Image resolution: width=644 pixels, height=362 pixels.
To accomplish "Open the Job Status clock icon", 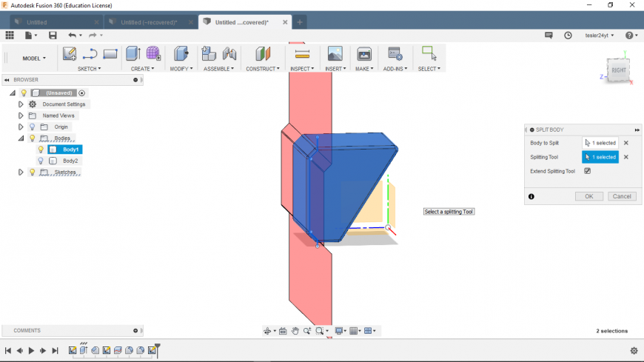I will coord(568,35).
